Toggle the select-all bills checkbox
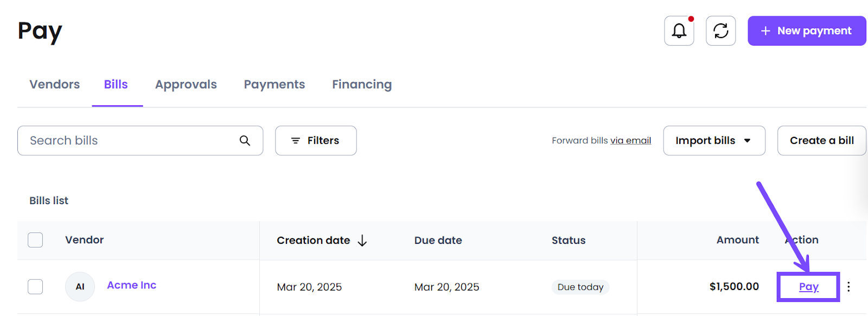Image resolution: width=868 pixels, height=316 pixels. (35, 240)
